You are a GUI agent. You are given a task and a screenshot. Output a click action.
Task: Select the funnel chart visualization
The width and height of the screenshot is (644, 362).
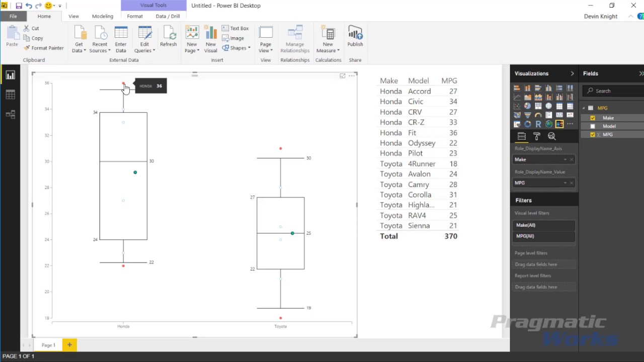point(527,115)
